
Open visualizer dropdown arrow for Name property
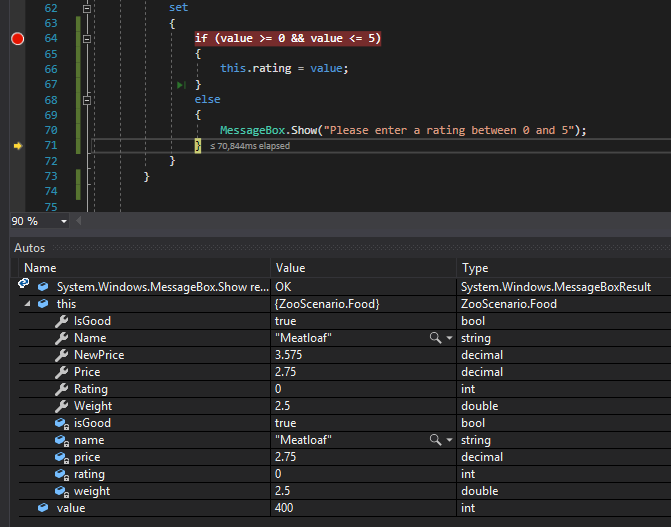click(x=449, y=338)
